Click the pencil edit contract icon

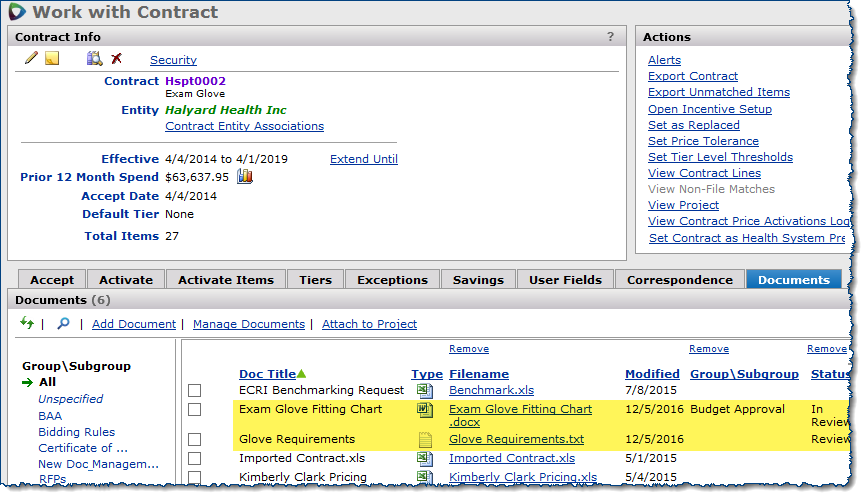click(31, 59)
